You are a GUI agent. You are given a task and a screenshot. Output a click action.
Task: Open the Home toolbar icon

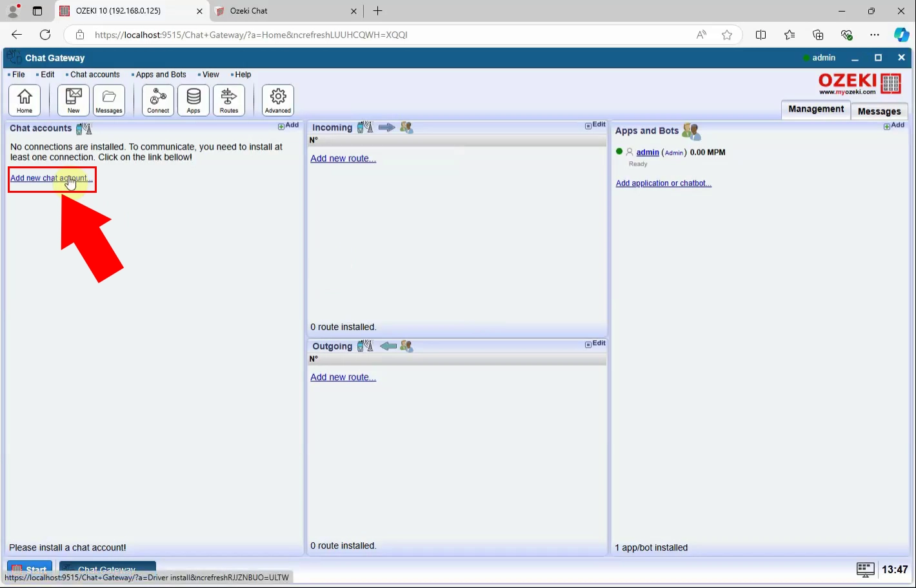25,101
